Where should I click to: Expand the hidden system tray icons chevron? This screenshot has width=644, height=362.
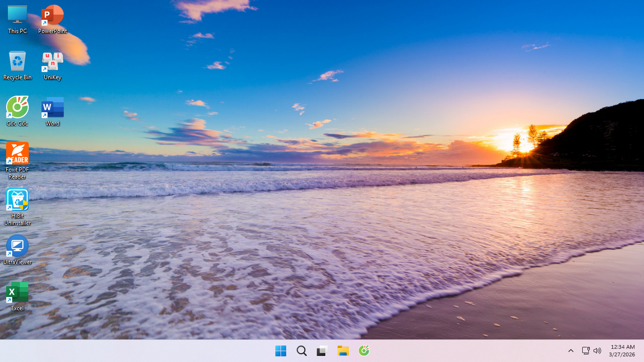pos(570,351)
